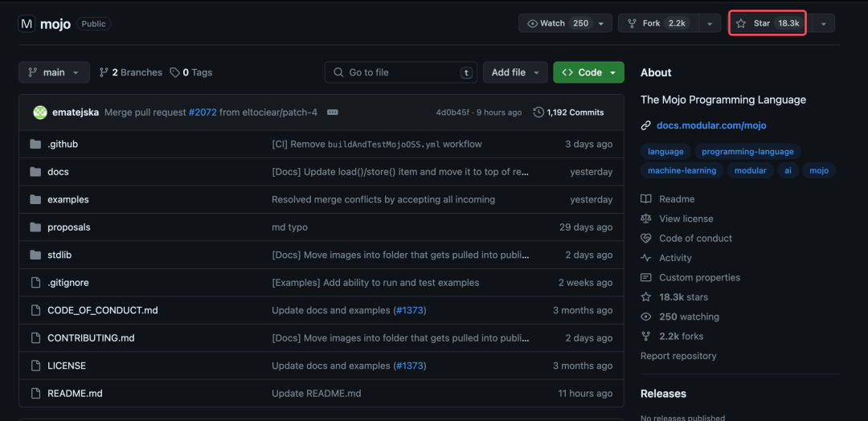Select the 'ai' topic tag

point(788,170)
